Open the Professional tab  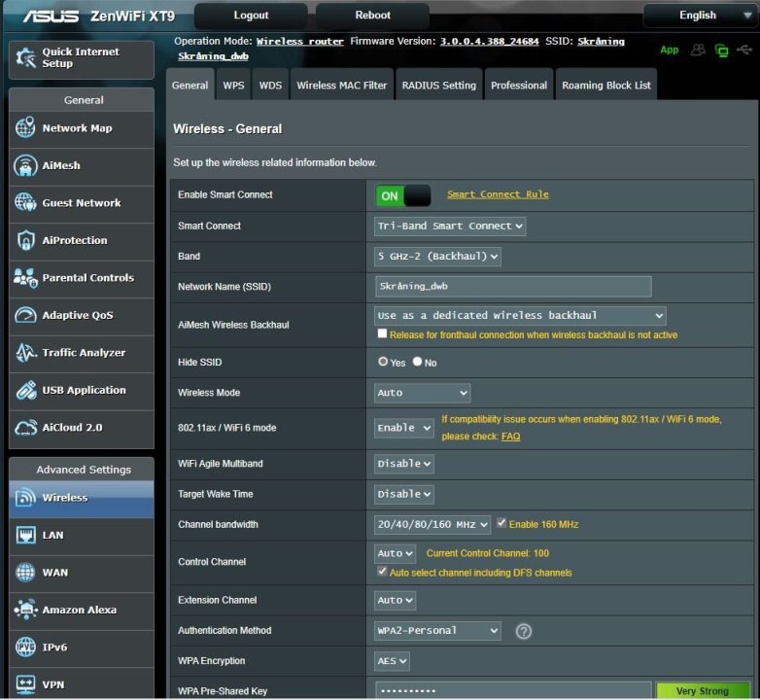[x=518, y=86]
